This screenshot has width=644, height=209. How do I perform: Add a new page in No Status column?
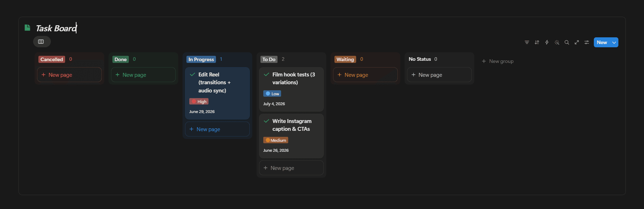(439, 75)
